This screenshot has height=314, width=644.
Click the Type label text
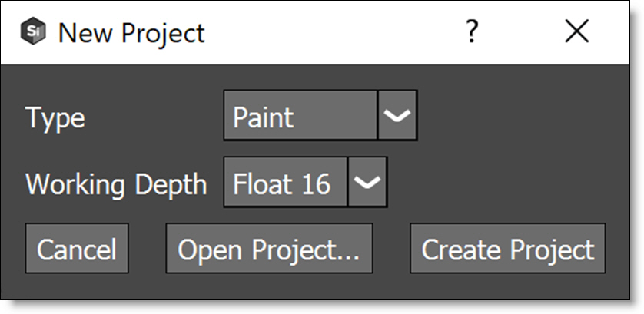pyautogui.click(x=55, y=118)
